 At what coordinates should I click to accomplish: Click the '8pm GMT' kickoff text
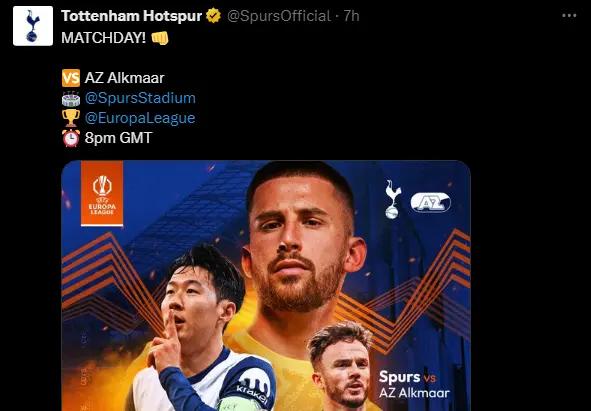coord(118,138)
